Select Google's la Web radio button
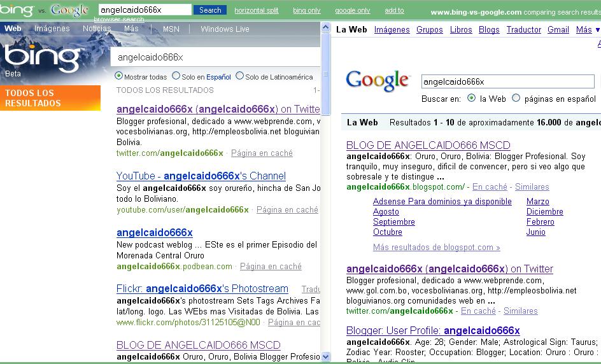 point(472,98)
